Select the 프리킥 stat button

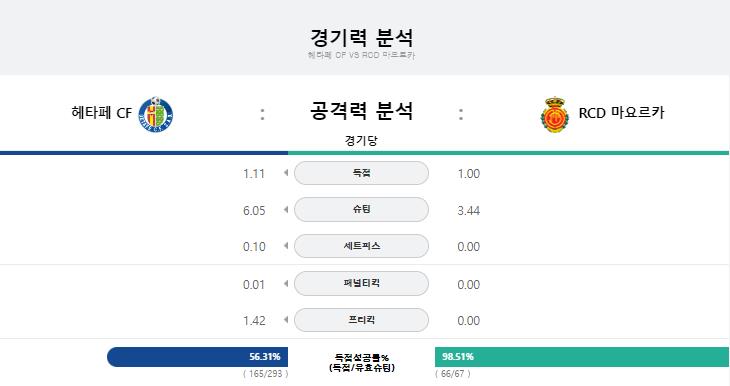pyautogui.click(x=361, y=320)
